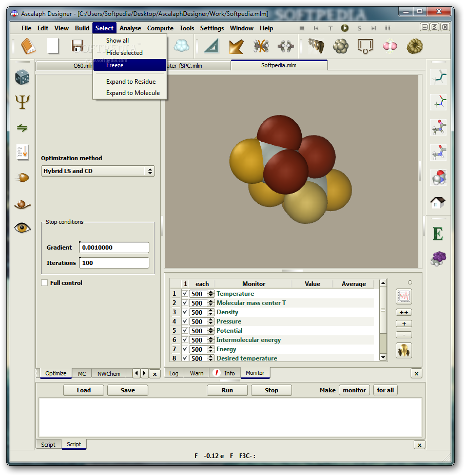
Task: Click the ball on curve optimization icon
Action: (22, 204)
